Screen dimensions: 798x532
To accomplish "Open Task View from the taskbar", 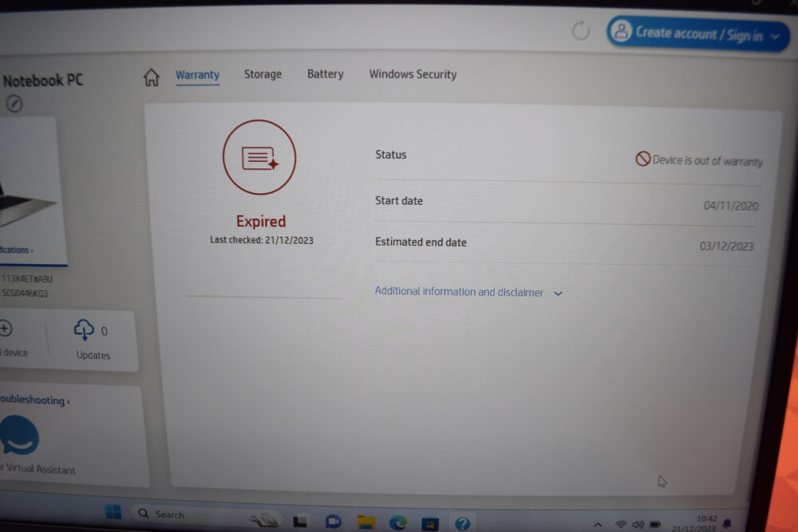I will point(300,522).
